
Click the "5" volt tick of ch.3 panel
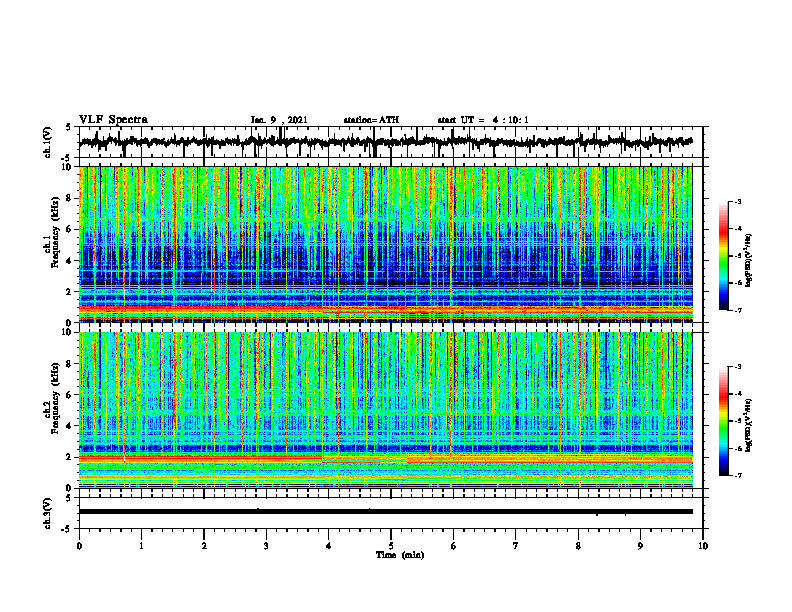coord(68,499)
